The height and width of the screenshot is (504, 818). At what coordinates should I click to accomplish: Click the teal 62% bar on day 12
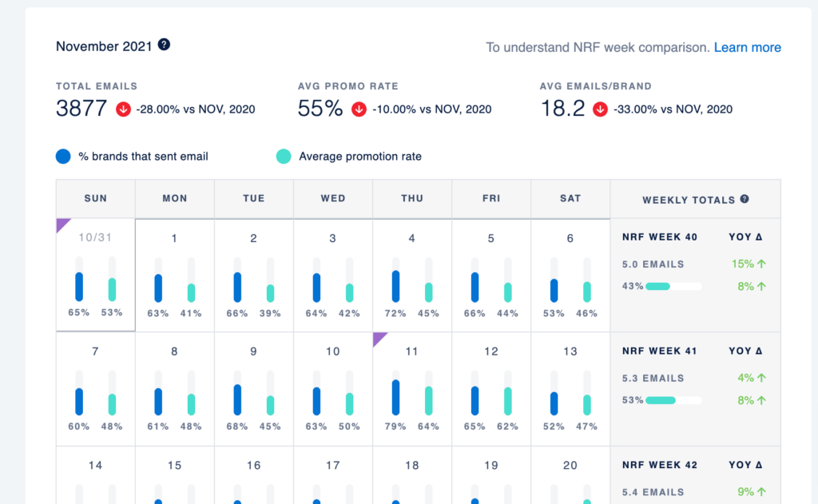[x=507, y=401]
